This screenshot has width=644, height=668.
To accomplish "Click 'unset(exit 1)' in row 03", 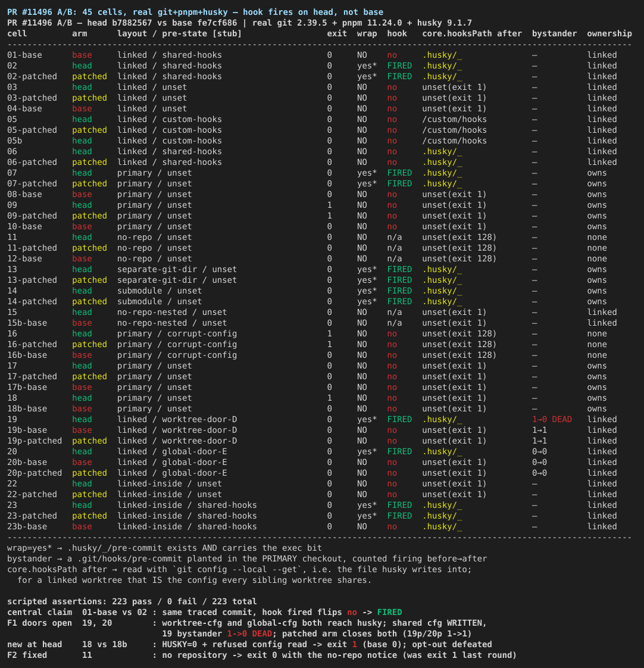I will click(x=455, y=87).
